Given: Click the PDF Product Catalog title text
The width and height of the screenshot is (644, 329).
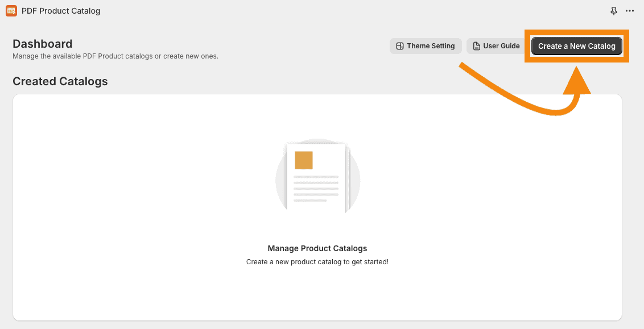Looking at the screenshot, I should (61, 11).
